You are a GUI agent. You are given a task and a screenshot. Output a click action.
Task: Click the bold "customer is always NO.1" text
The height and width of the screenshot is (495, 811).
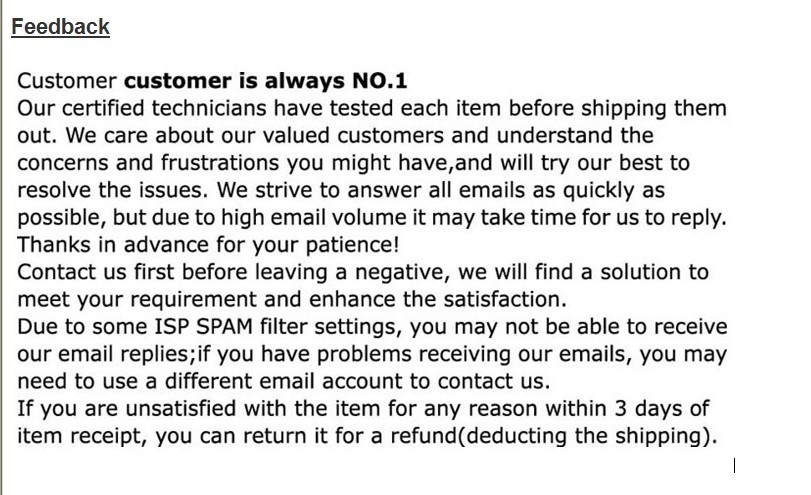(265, 81)
